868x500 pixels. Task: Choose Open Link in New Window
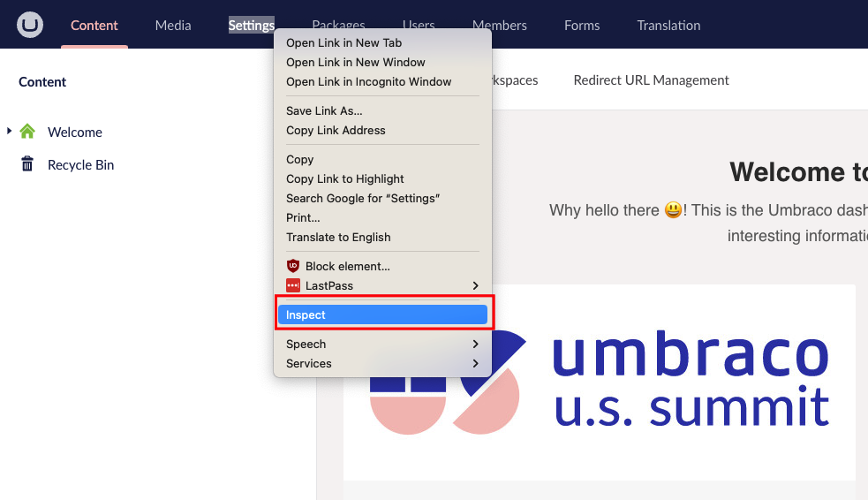pyautogui.click(x=382, y=62)
